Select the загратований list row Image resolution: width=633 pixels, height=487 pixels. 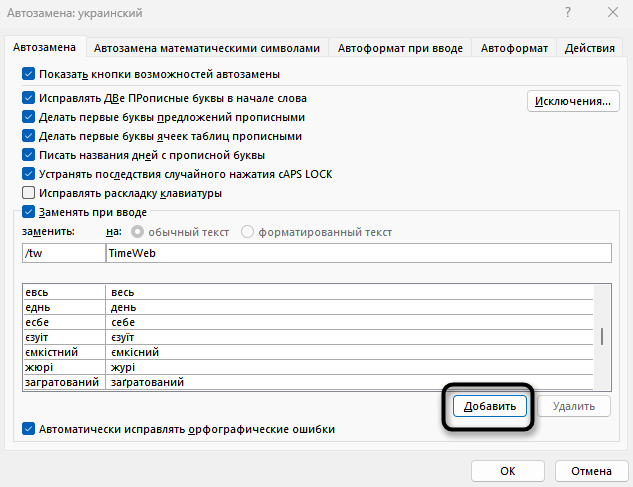(x=308, y=382)
